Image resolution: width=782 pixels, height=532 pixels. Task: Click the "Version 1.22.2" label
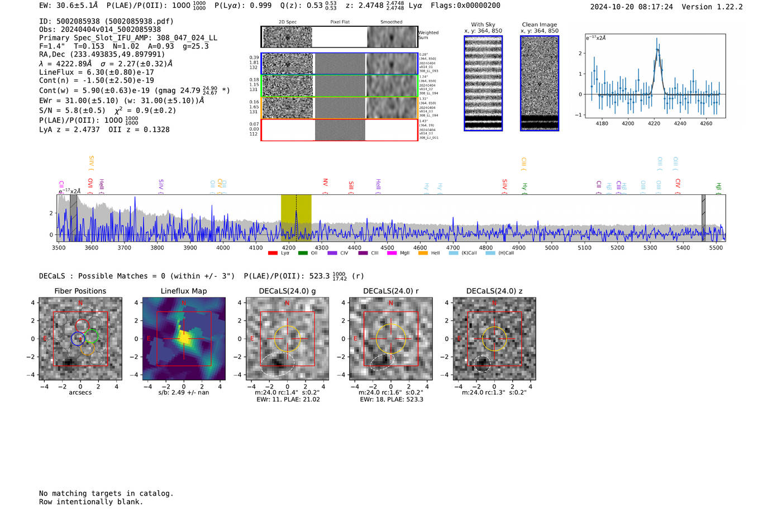pyautogui.click(x=712, y=7)
